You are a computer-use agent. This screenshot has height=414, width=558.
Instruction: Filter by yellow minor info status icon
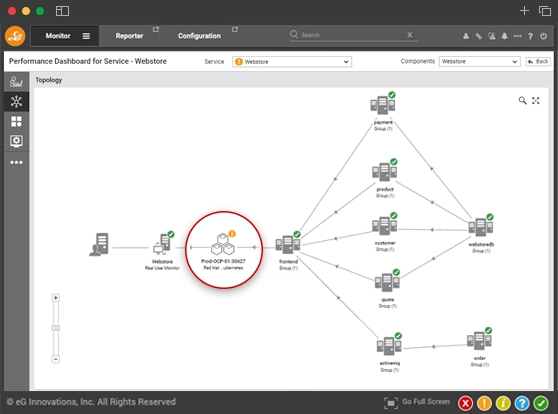point(503,403)
